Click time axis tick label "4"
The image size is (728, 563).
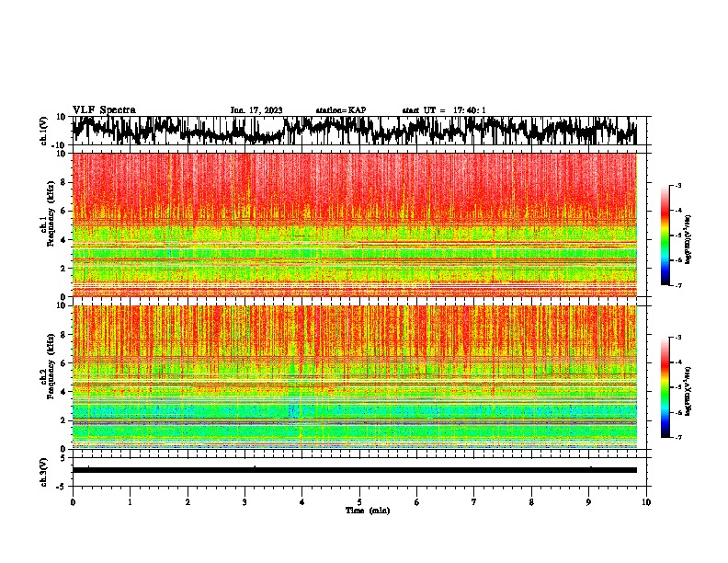click(301, 502)
